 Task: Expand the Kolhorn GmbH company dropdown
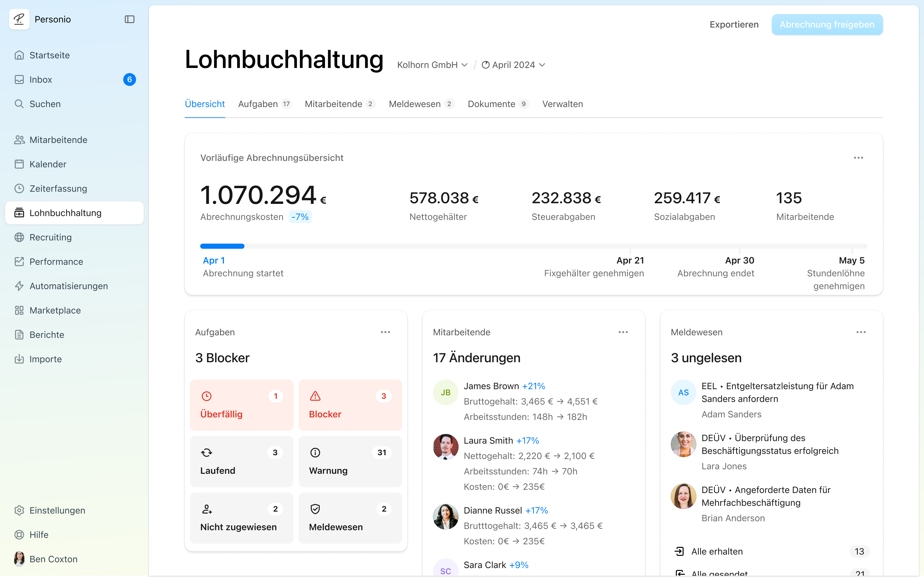(432, 65)
